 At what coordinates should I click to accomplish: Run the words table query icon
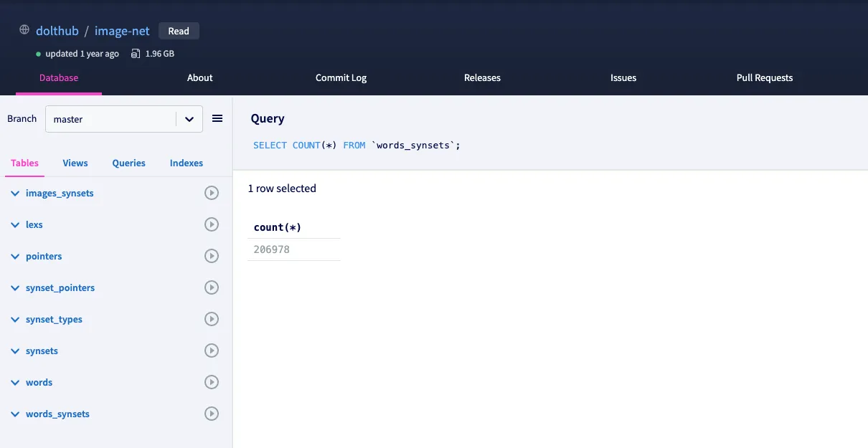211,381
